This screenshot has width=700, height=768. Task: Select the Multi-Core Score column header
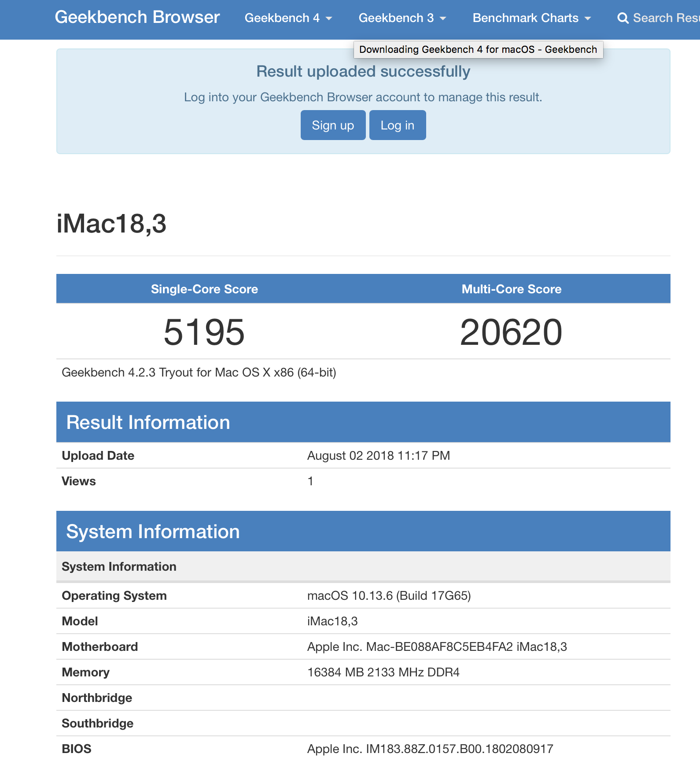(x=511, y=289)
